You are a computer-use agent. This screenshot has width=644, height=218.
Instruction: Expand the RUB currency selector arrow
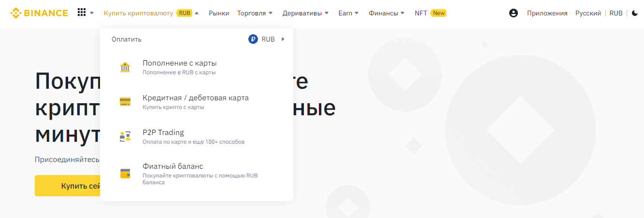pyautogui.click(x=283, y=40)
